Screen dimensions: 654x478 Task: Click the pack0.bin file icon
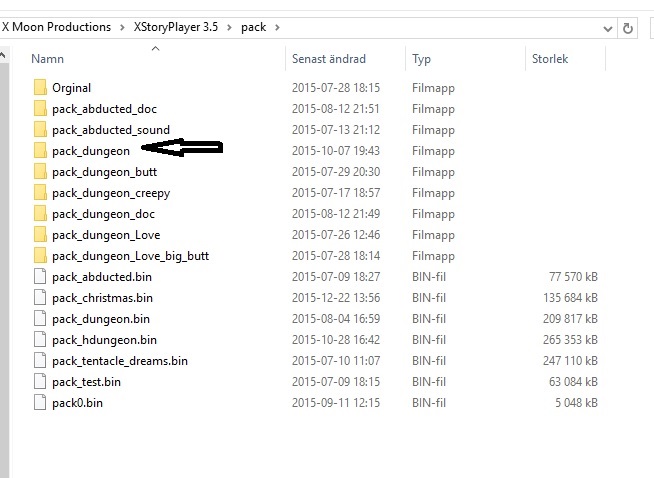click(40, 403)
